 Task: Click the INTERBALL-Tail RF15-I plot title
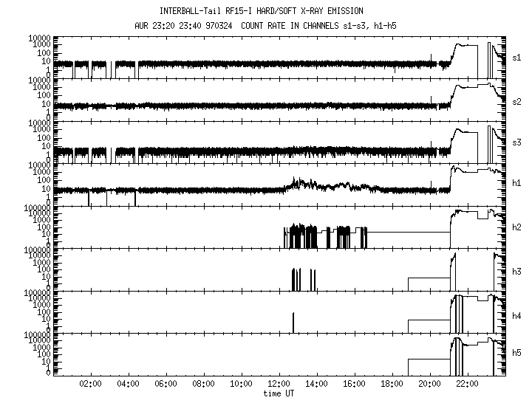[261, 11]
